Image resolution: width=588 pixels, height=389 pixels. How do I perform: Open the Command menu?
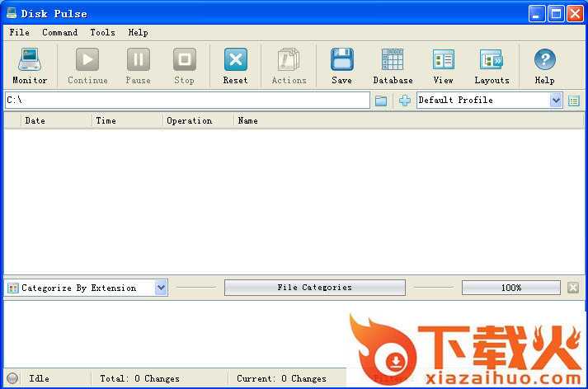click(x=60, y=33)
